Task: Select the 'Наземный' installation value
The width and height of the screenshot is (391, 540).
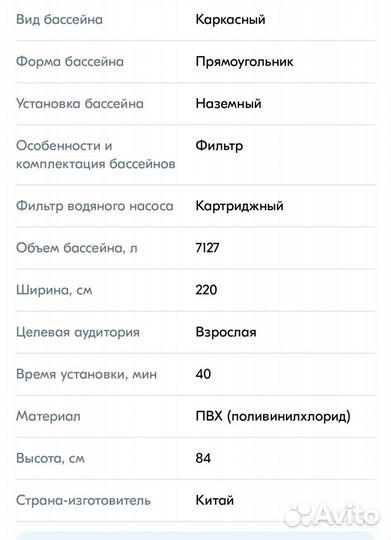Action: point(228,103)
